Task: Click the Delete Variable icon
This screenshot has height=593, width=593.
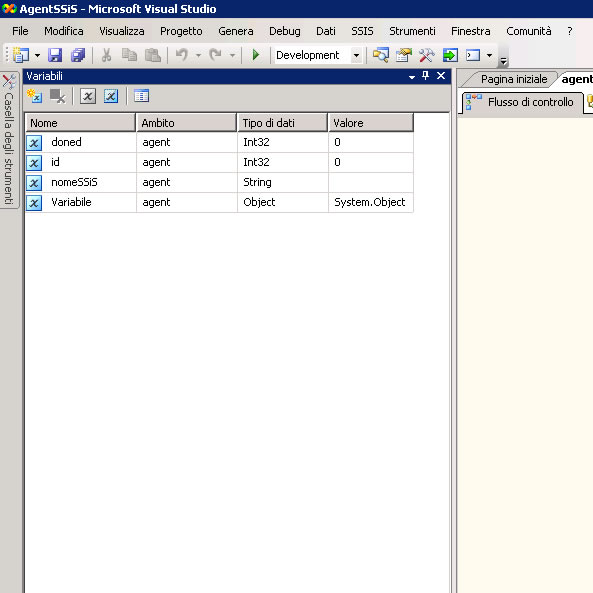Action: [x=57, y=96]
